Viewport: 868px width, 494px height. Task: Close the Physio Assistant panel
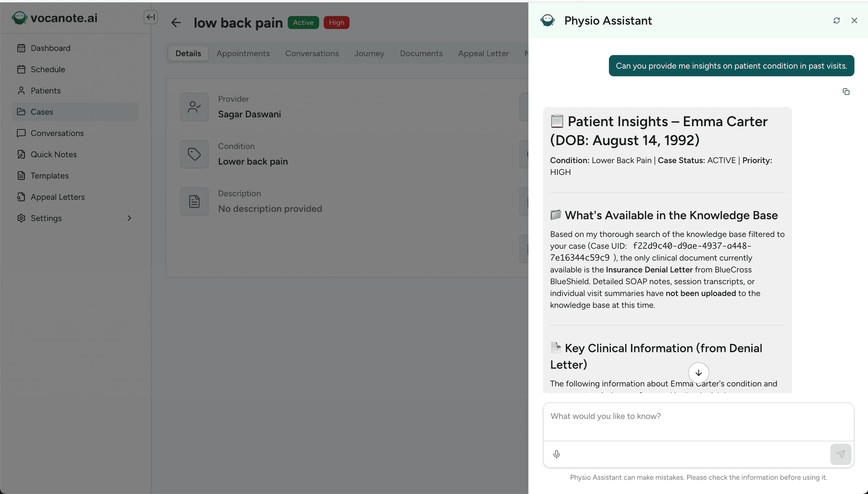pos(854,20)
